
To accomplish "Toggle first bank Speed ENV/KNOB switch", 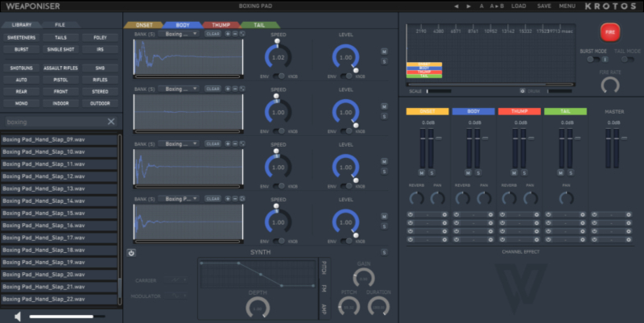I will click(x=279, y=76).
